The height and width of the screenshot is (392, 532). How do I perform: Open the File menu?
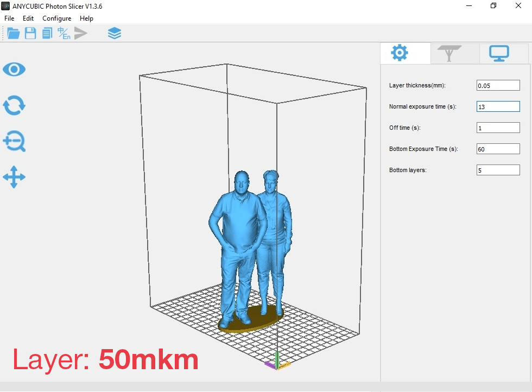pos(9,18)
